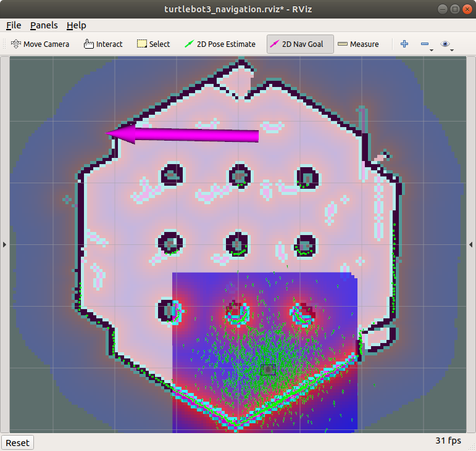Click the robot footprint on the map
This screenshot has height=451, width=476.
[x=267, y=369]
